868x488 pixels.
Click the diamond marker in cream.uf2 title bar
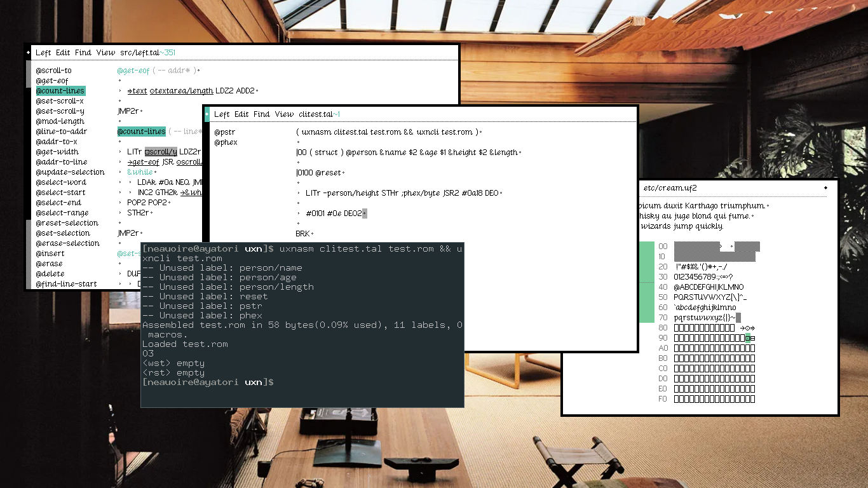click(x=826, y=188)
